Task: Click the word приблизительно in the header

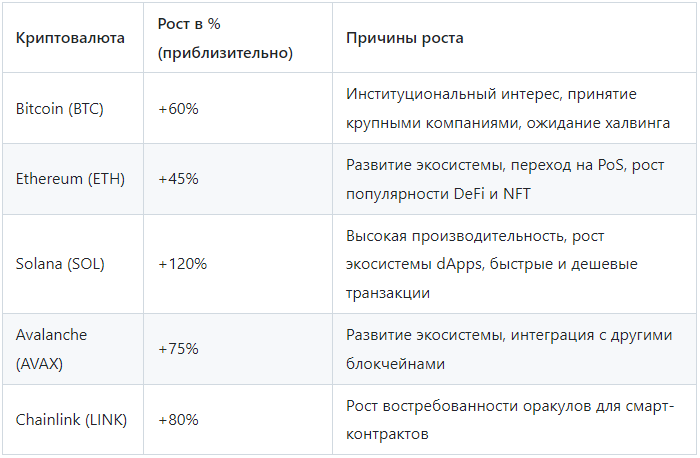Action: click(x=225, y=53)
